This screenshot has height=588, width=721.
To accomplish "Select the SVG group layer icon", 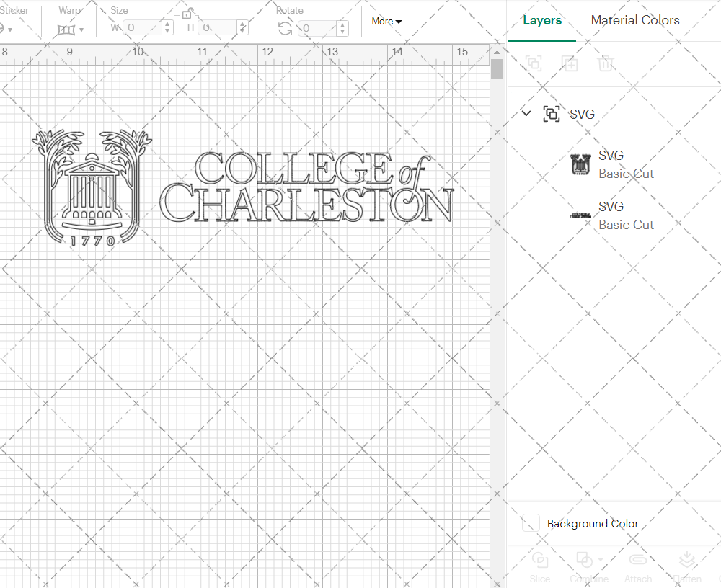I will (x=552, y=114).
